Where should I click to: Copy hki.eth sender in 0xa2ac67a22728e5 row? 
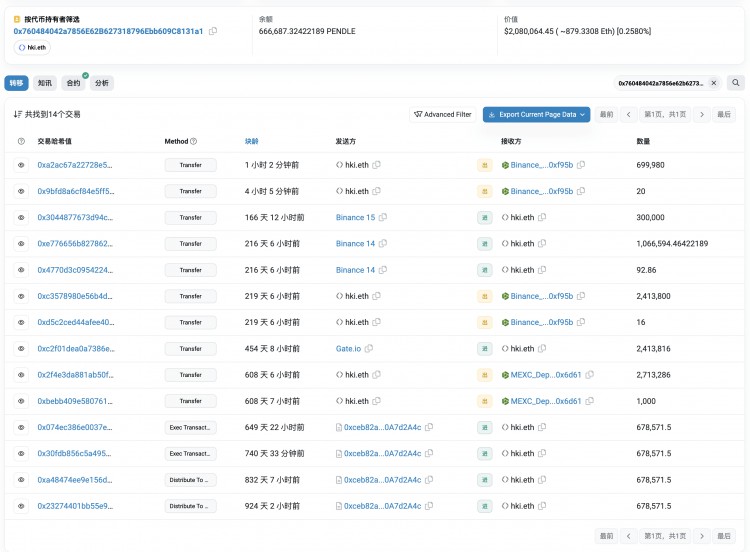click(376, 165)
